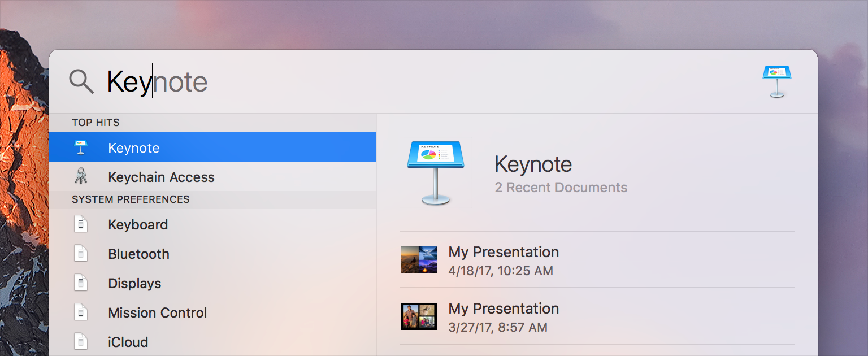
Task: Click the Bluetooth preference pane icon
Action: pos(81,254)
